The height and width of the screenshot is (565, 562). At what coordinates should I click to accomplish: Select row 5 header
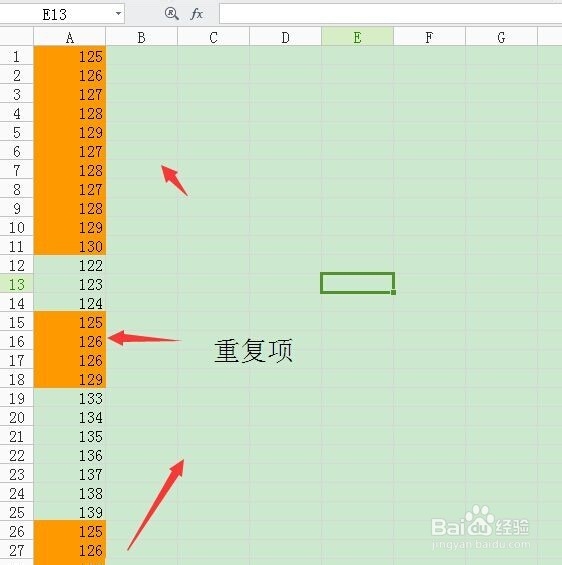(x=17, y=132)
